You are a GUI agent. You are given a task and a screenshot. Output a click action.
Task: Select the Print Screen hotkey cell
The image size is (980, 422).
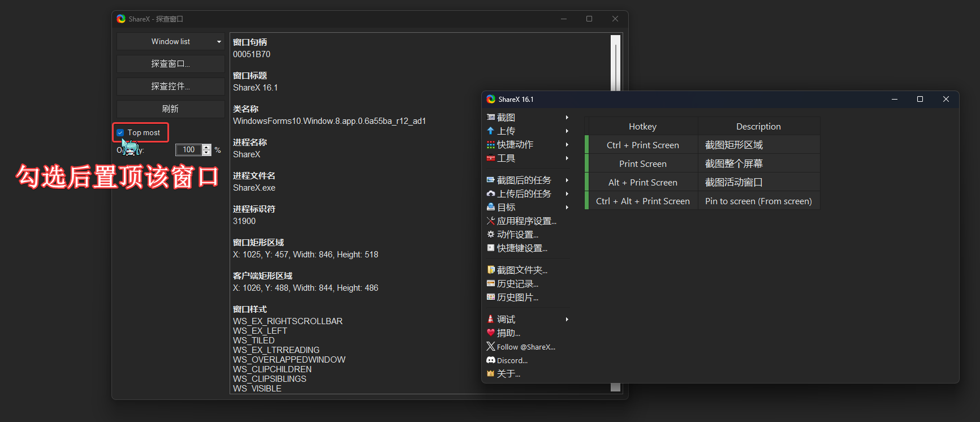[x=642, y=163]
